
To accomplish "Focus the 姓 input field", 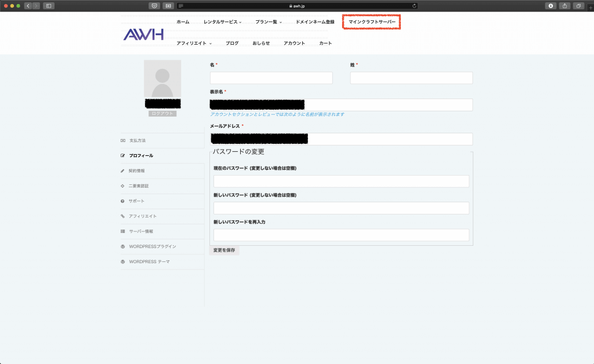I will pyautogui.click(x=411, y=78).
